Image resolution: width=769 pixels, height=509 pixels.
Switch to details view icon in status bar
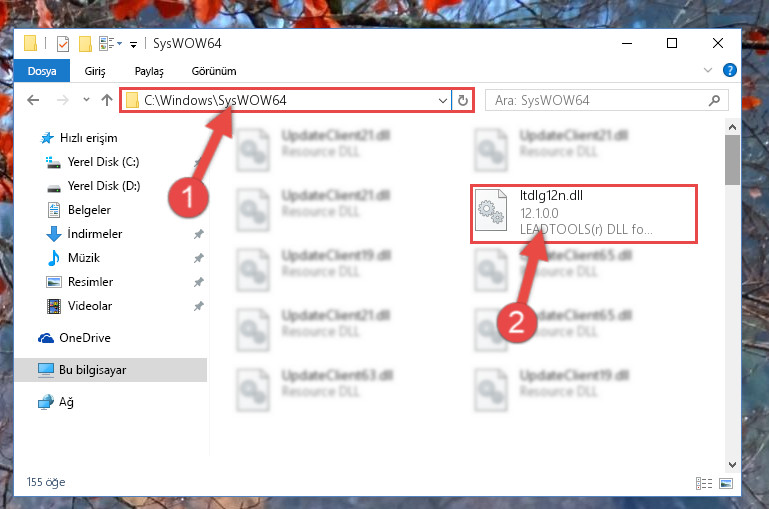coord(704,484)
